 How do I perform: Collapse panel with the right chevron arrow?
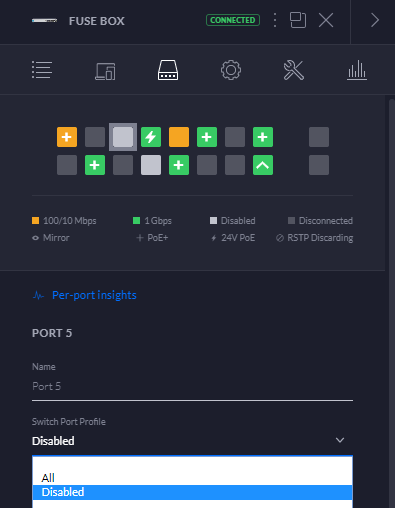click(x=375, y=20)
